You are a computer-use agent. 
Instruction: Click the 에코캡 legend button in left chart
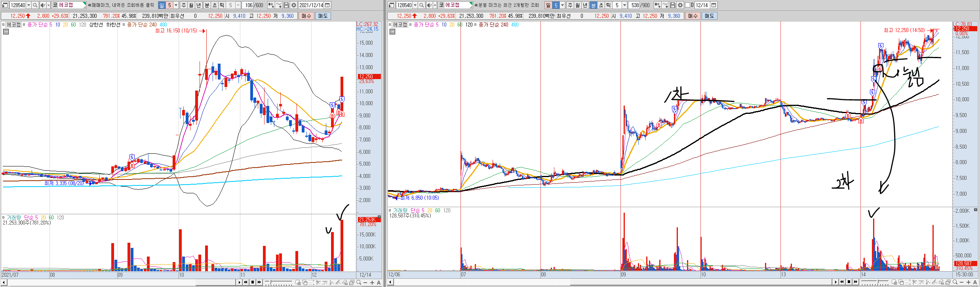coord(13,25)
